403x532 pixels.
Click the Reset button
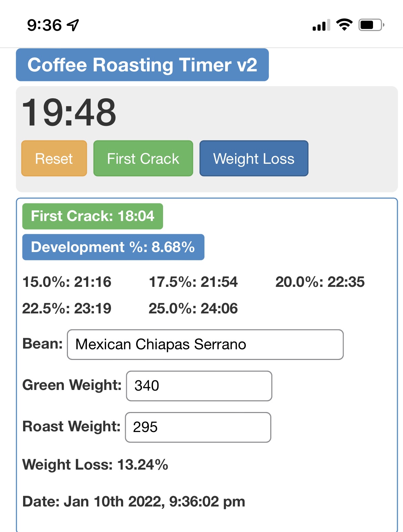(54, 158)
